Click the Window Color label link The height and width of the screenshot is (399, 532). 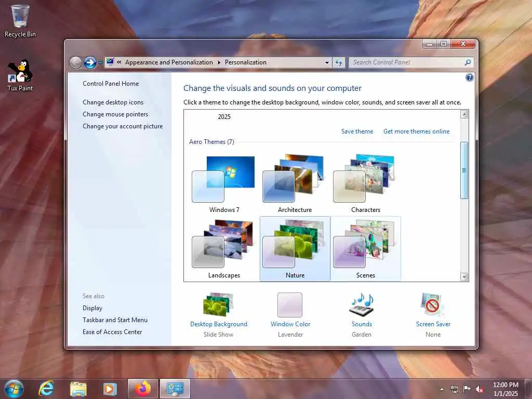(x=290, y=324)
